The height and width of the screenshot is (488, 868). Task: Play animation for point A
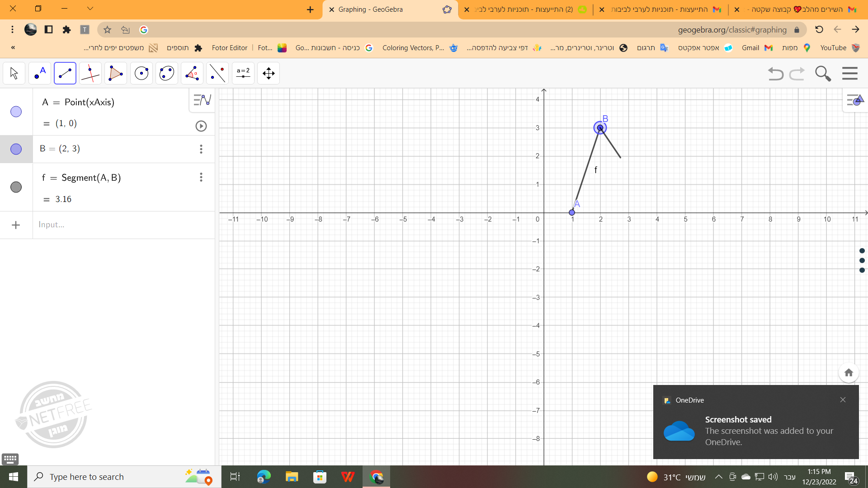point(201,126)
